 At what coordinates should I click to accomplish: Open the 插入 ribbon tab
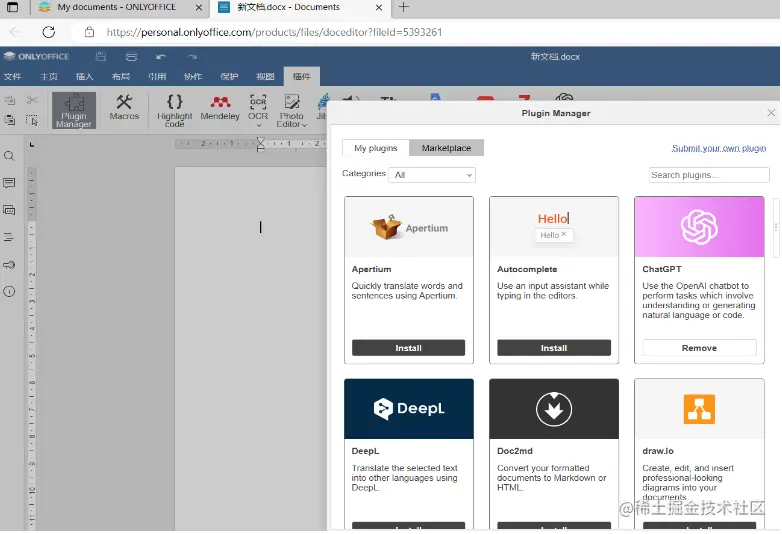84,76
